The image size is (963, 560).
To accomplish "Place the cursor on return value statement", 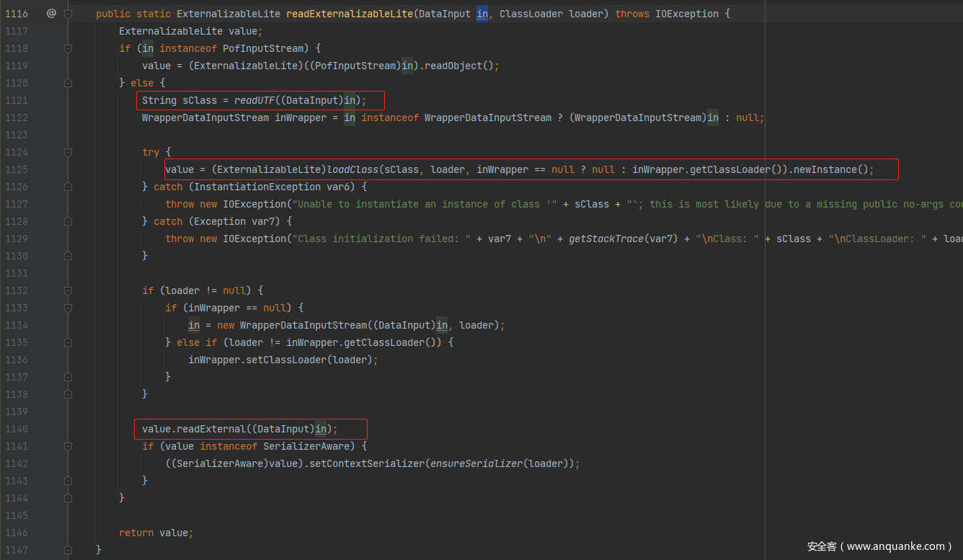I will 156,533.
